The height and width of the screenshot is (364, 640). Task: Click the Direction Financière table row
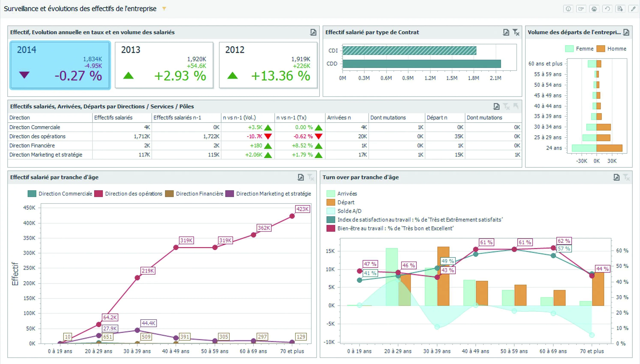tap(32, 146)
